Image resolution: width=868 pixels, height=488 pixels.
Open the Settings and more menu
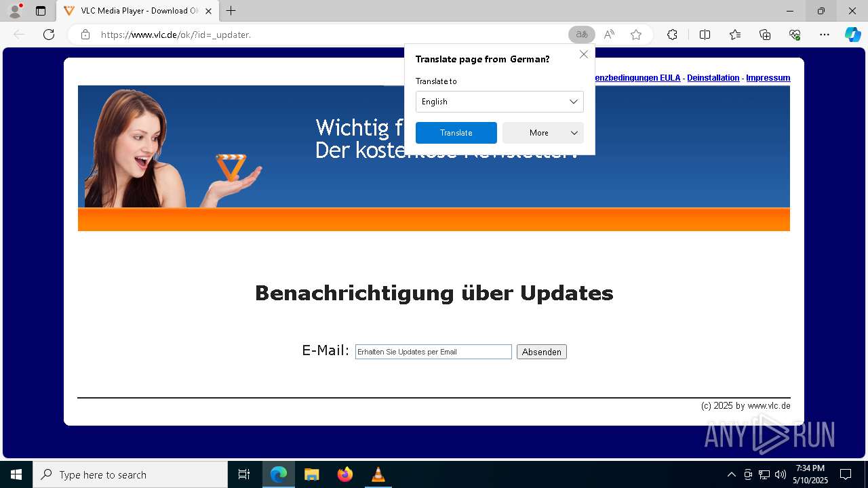point(825,35)
